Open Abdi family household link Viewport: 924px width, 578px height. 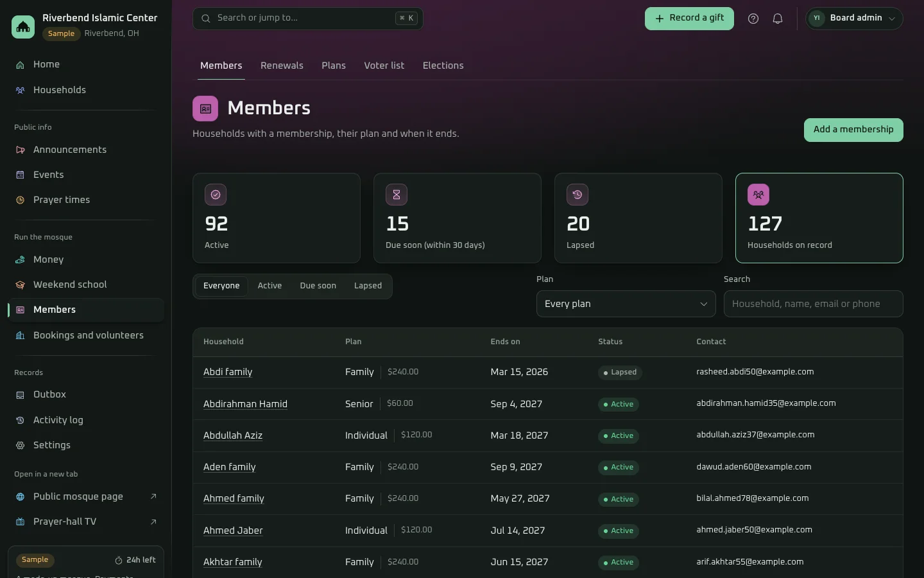228,372
